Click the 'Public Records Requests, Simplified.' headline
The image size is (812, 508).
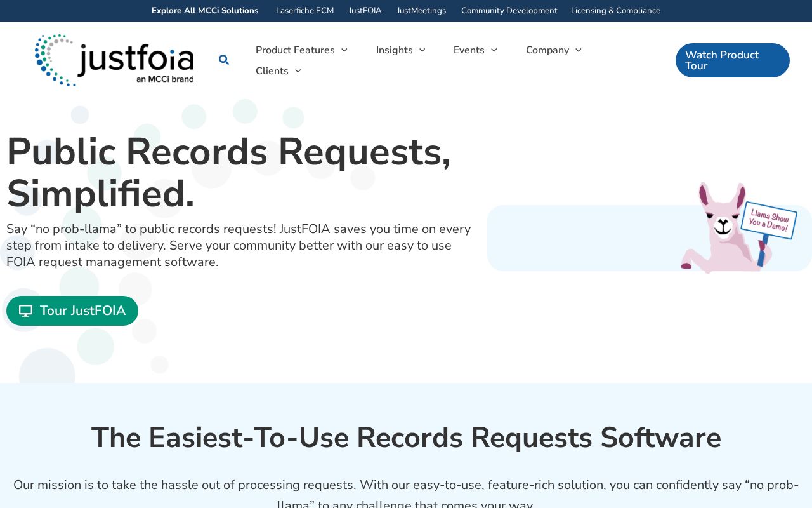pyautogui.click(x=229, y=173)
